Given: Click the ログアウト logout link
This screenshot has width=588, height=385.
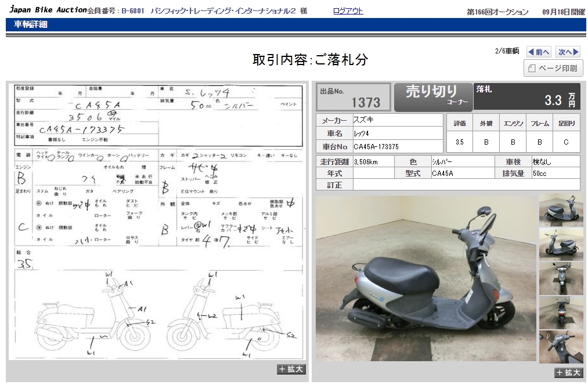Looking at the screenshot, I should point(348,11).
